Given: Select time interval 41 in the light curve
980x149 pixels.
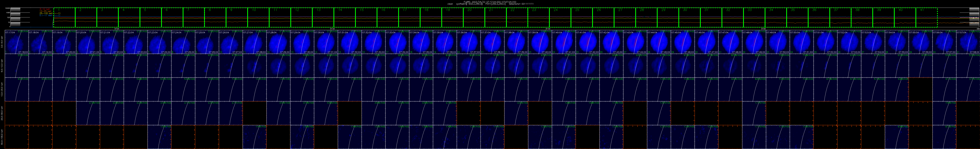Looking at the screenshot, I should (x=927, y=17).
